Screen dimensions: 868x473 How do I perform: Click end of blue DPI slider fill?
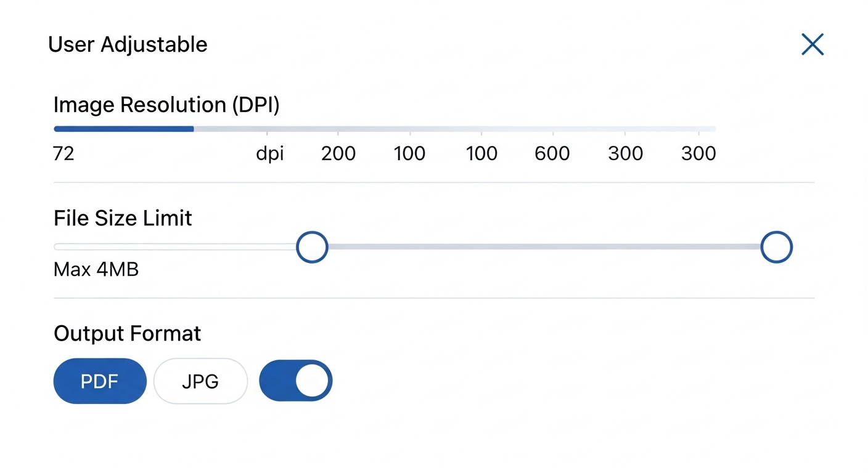[x=193, y=129]
